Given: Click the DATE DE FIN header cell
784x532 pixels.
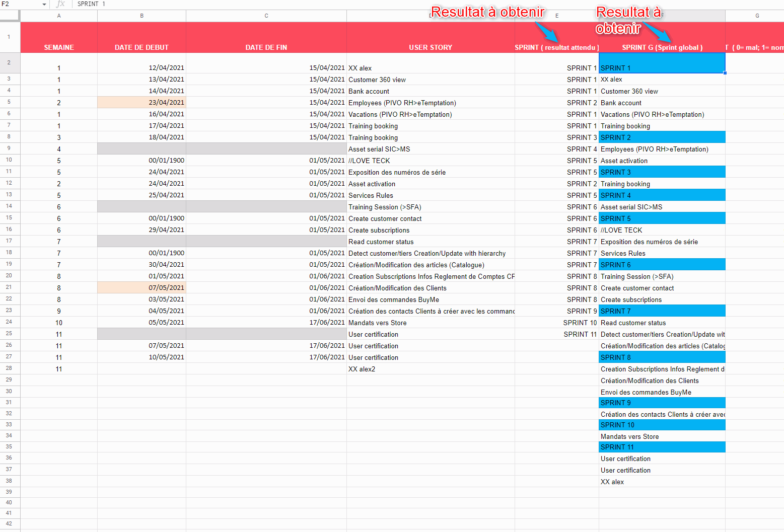Looking at the screenshot, I should pos(266,38).
